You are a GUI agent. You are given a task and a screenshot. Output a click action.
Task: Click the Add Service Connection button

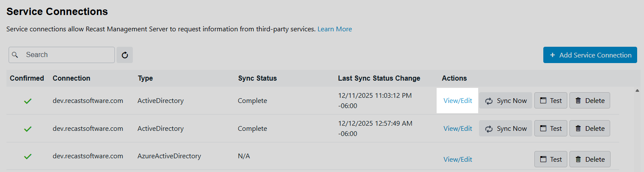point(590,55)
